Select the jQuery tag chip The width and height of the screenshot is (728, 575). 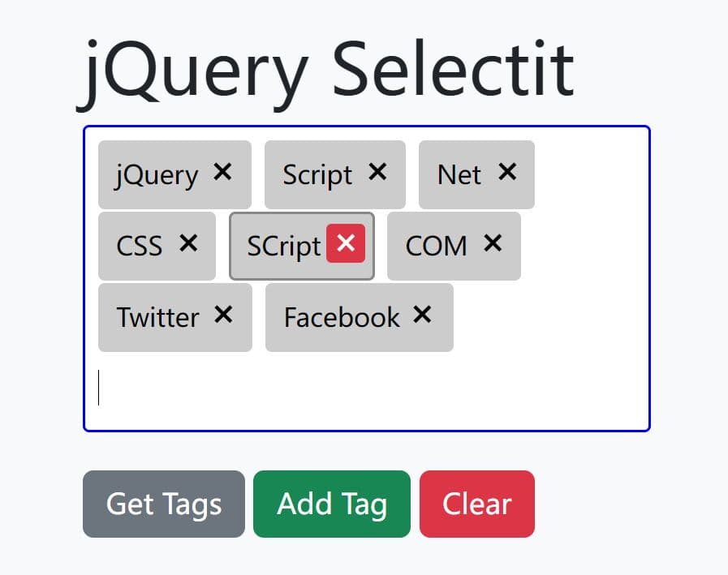158,172
